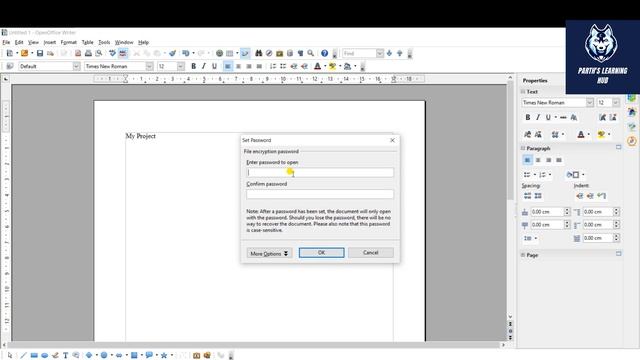Click the Confirm password field
Viewport: 640px width, 360px height.
click(x=320, y=194)
